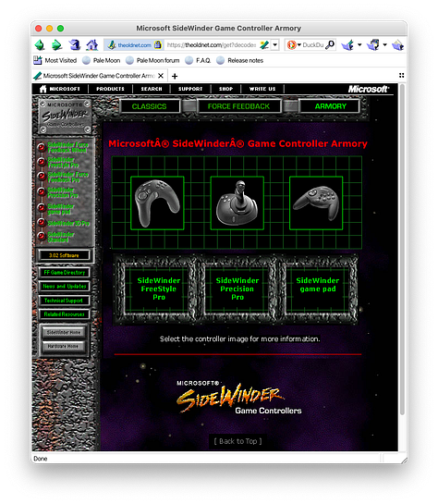Open a new tab with the plus button
The image size is (438, 504).
pos(175,76)
